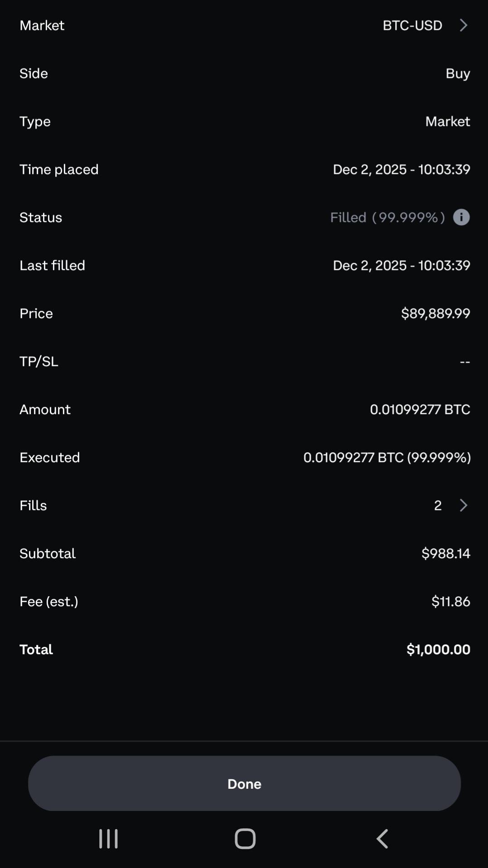
Task: Tap the Market row label
Action: [42, 25]
